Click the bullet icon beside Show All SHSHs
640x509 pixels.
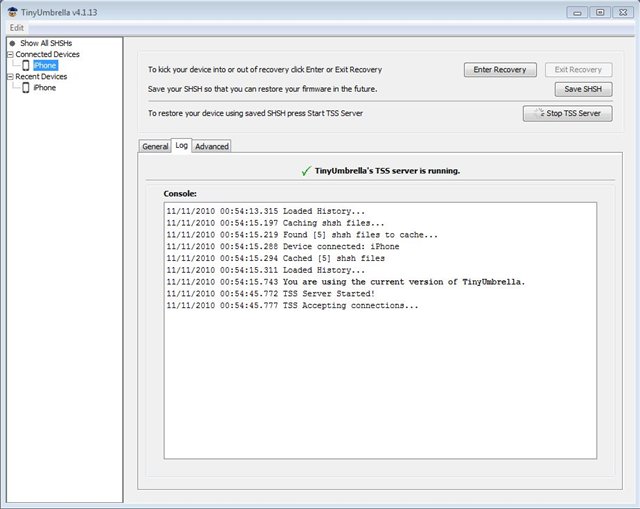pos(11,44)
